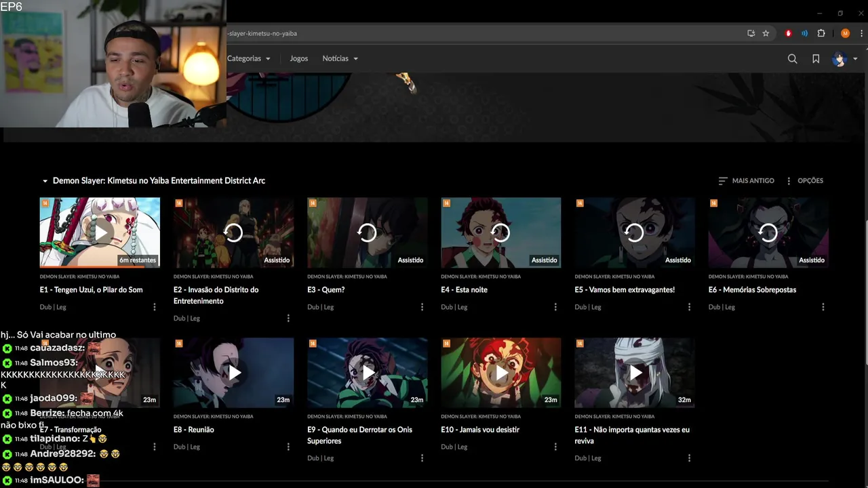Replay episode E5 thumbnail
This screenshot has height=488, width=868.
point(635,232)
